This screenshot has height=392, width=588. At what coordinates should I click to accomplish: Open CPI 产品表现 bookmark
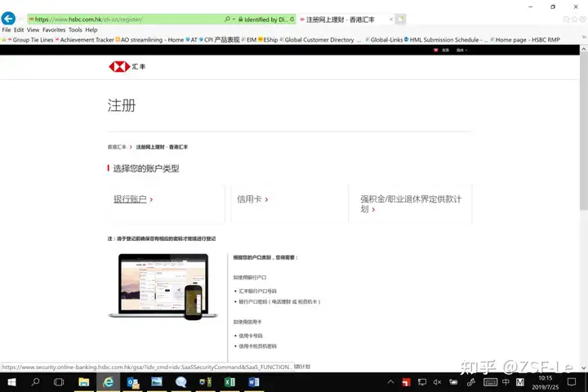[220, 40]
